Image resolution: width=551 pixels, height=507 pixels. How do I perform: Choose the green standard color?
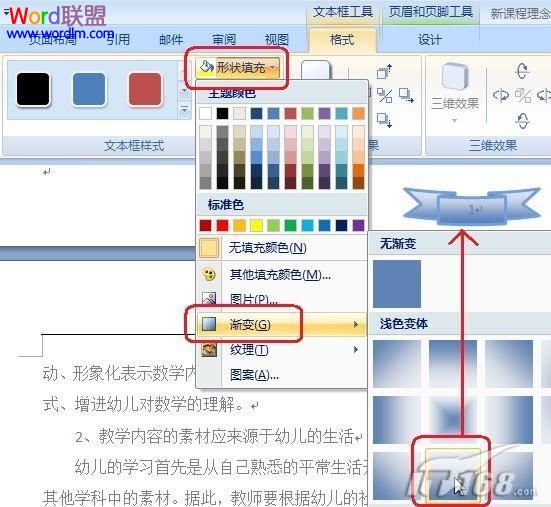pyautogui.click(x=290, y=225)
